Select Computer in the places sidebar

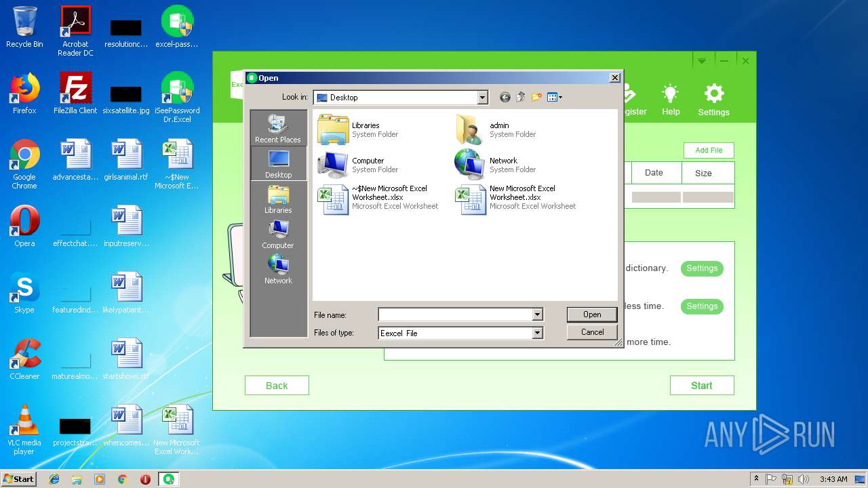pos(278,235)
